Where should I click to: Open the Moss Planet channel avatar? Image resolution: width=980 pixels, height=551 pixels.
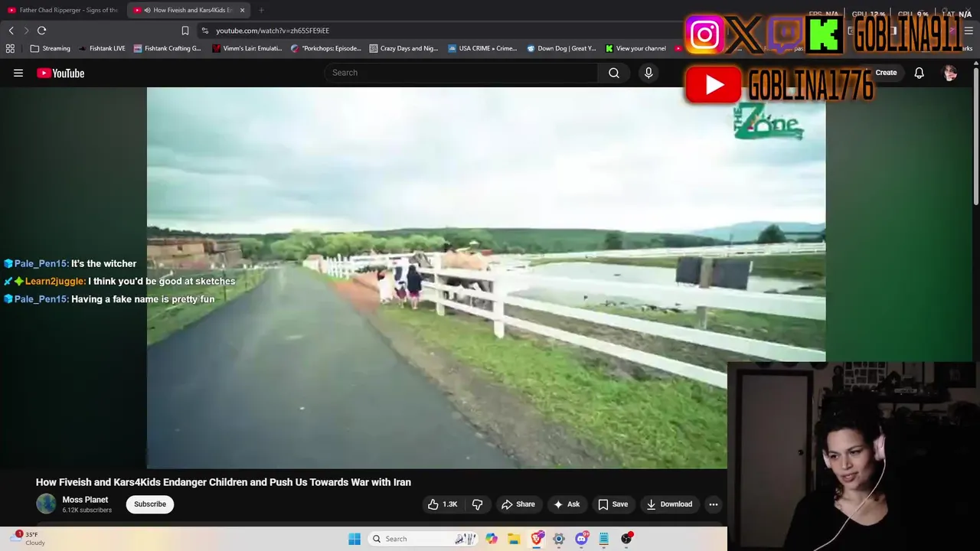47,504
